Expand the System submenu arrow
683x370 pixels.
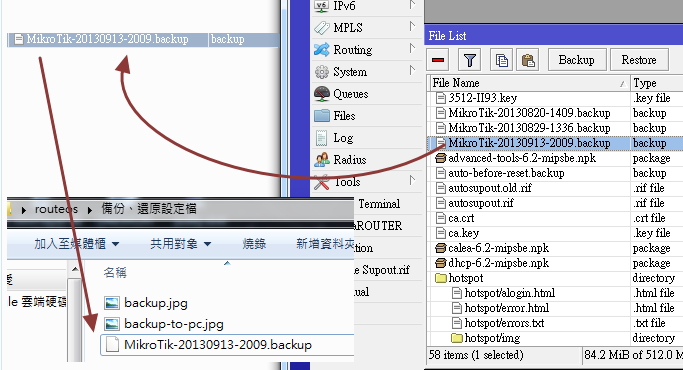click(412, 70)
